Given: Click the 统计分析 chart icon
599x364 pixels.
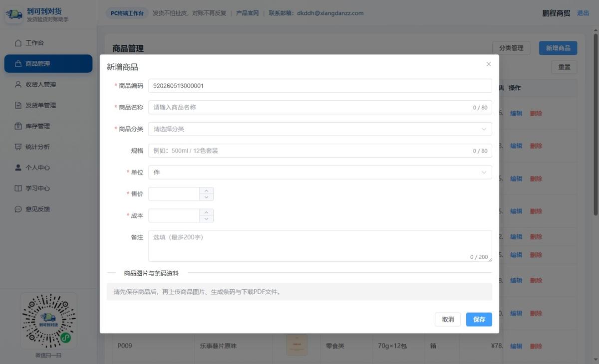Looking at the screenshot, I should point(18,147).
